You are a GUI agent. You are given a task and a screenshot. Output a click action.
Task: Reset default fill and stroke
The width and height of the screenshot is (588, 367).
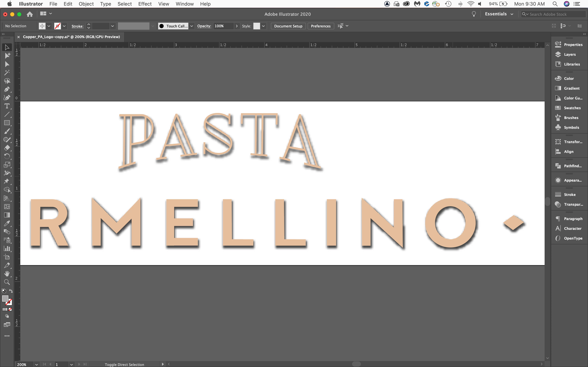point(4,291)
